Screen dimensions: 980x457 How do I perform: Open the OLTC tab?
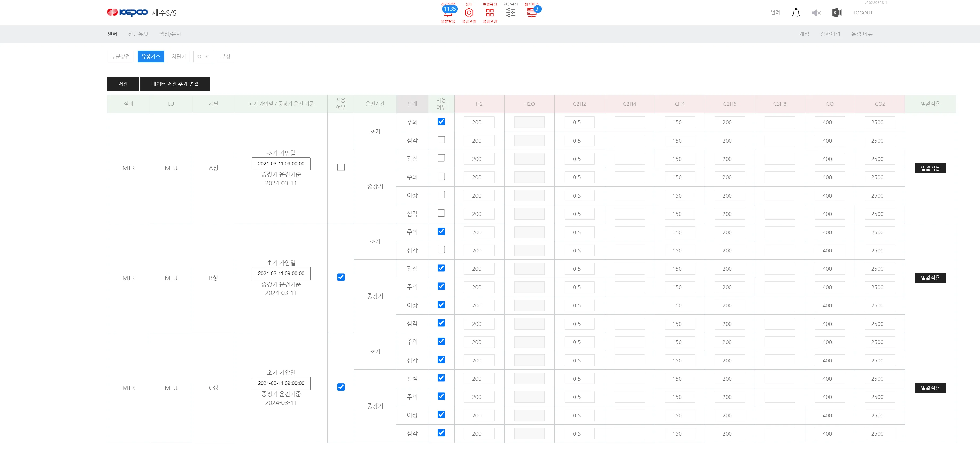pyautogui.click(x=203, y=56)
